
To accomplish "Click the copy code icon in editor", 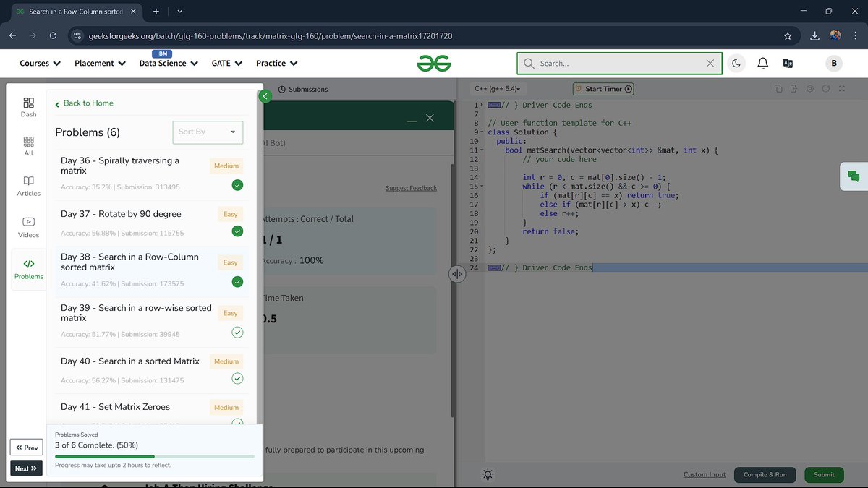I will pos(778,89).
